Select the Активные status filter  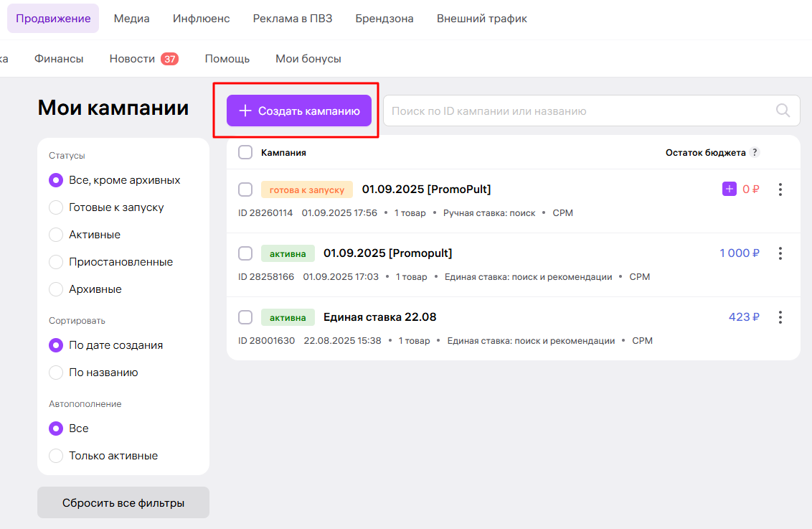(56, 235)
